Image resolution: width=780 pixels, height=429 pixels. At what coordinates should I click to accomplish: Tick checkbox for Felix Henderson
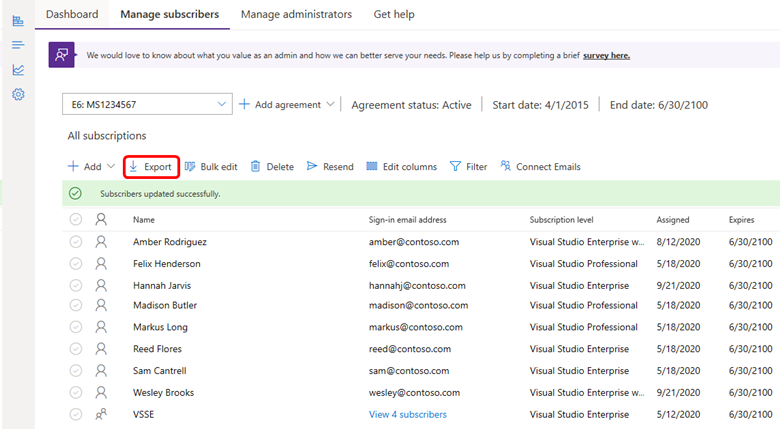76,264
